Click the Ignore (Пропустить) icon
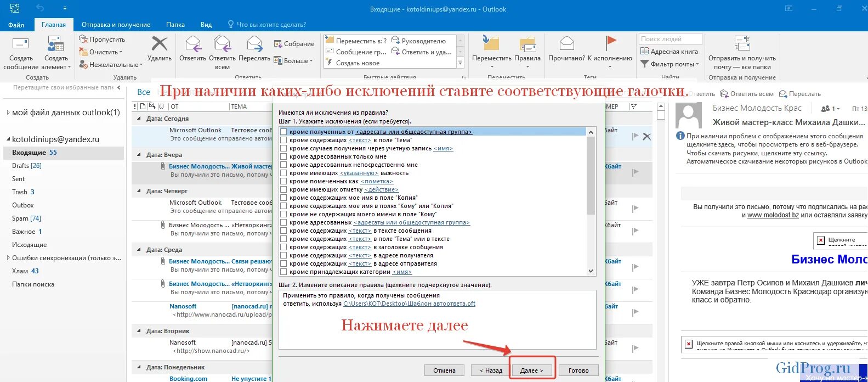The width and height of the screenshot is (868, 382). (x=83, y=39)
